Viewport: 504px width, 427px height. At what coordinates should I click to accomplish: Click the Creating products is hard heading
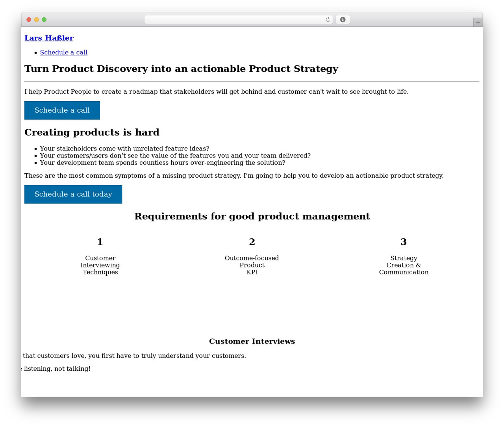(92, 132)
